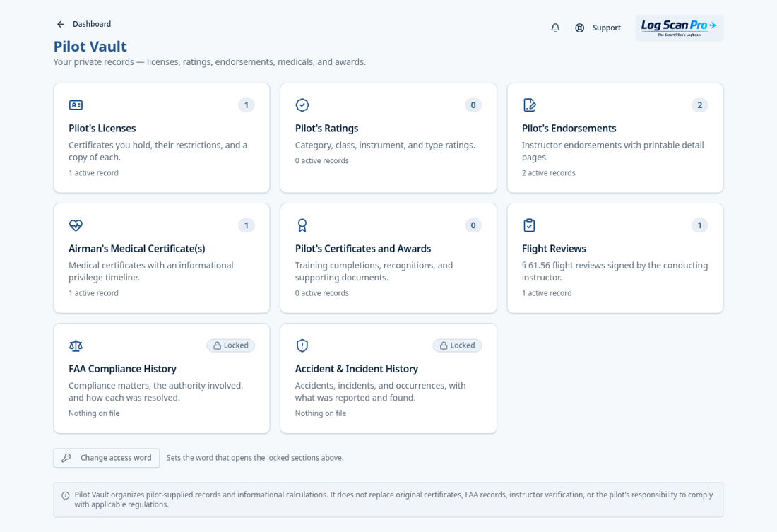Image resolution: width=777 pixels, height=532 pixels.
Task: Click the info icon in the disclaimer notice
Action: [x=66, y=495]
